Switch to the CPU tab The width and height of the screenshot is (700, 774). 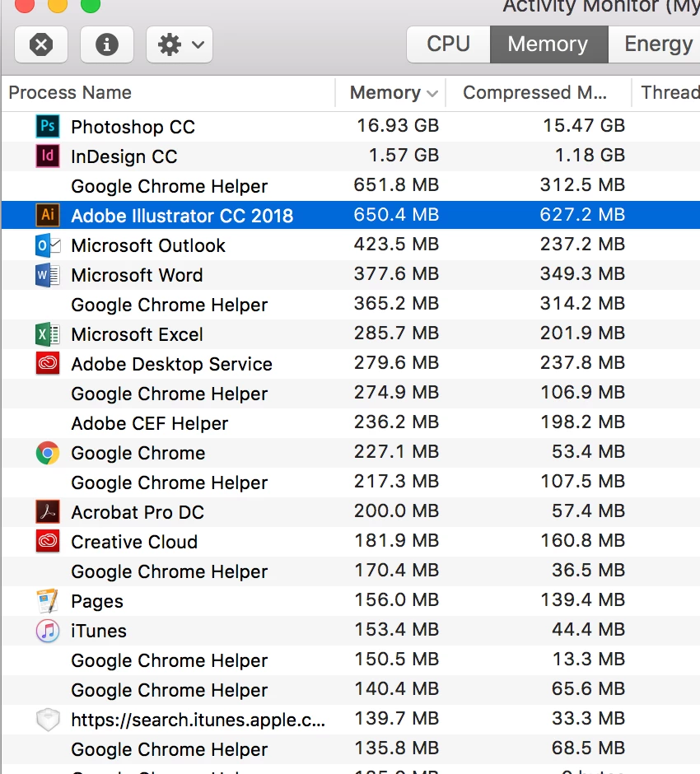pos(448,44)
